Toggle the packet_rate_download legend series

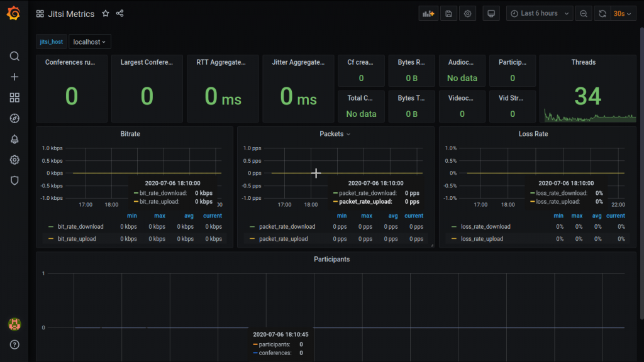click(287, 226)
